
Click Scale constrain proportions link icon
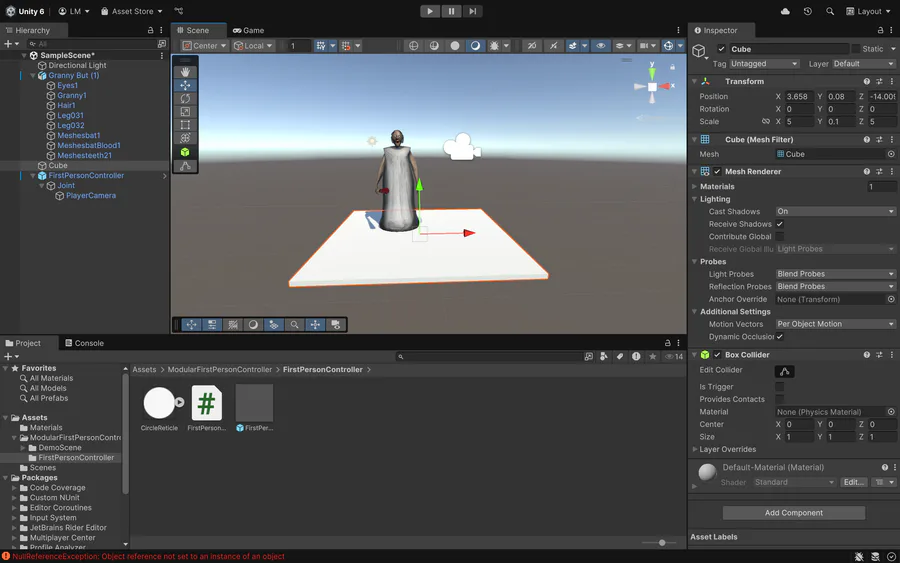coord(766,122)
